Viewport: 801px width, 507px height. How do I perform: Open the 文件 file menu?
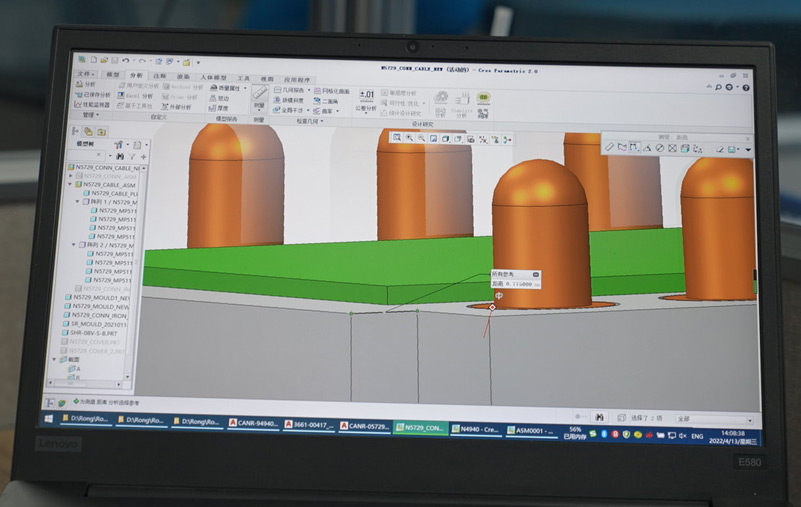(86, 75)
